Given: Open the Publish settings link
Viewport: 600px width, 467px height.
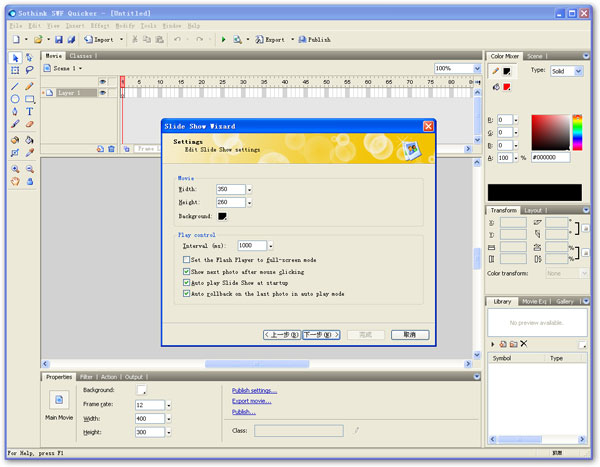Looking at the screenshot, I should click(254, 390).
